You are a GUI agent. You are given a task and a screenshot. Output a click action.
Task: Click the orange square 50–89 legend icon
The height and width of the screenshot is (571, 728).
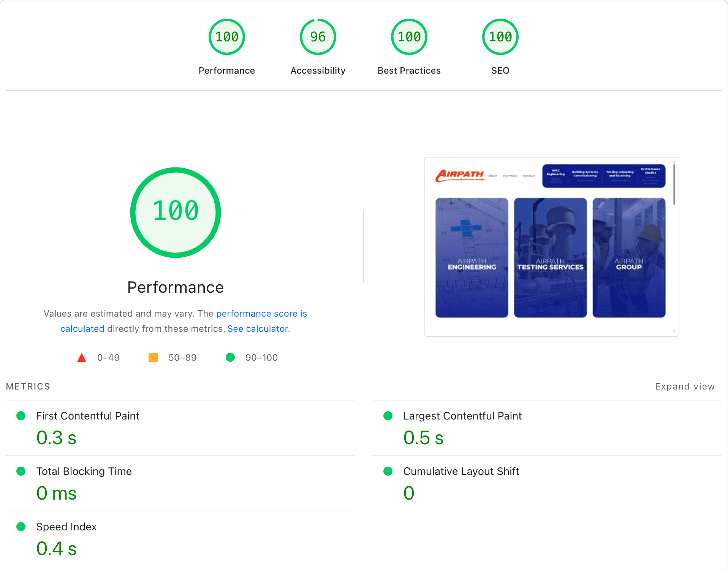pos(153,357)
